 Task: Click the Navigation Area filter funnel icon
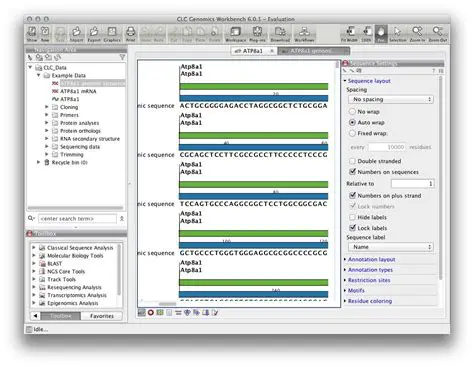pyautogui.click(x=122, y=57)
